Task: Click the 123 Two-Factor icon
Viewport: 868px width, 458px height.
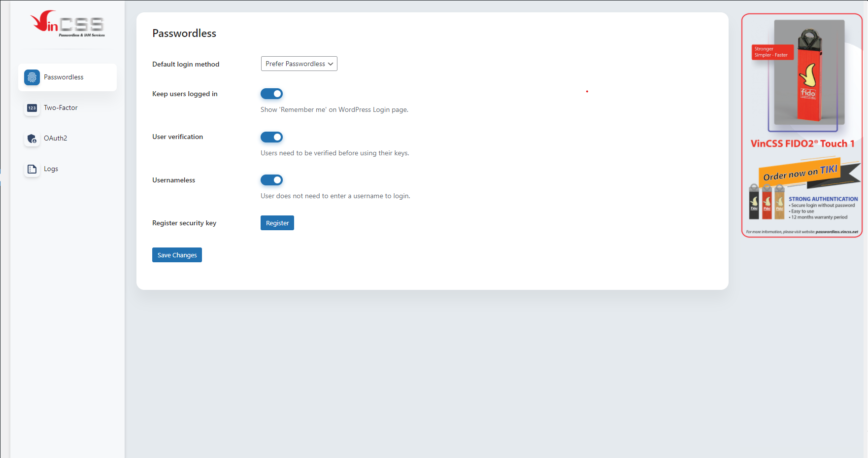Action: click(32, 108)
